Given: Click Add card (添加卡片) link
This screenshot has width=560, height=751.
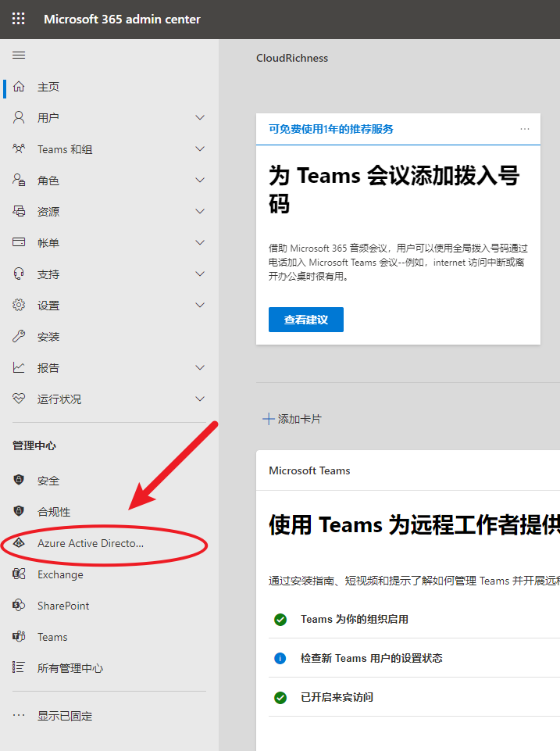Looking at the screenshot, I should point(292,419).
